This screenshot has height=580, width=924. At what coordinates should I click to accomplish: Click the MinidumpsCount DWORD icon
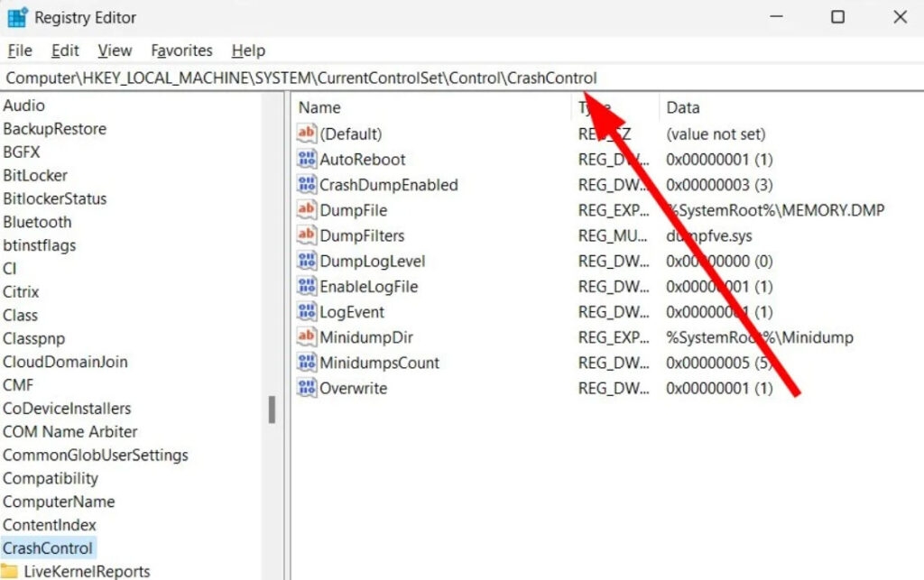pyautogui.click(x=307, y=362)
